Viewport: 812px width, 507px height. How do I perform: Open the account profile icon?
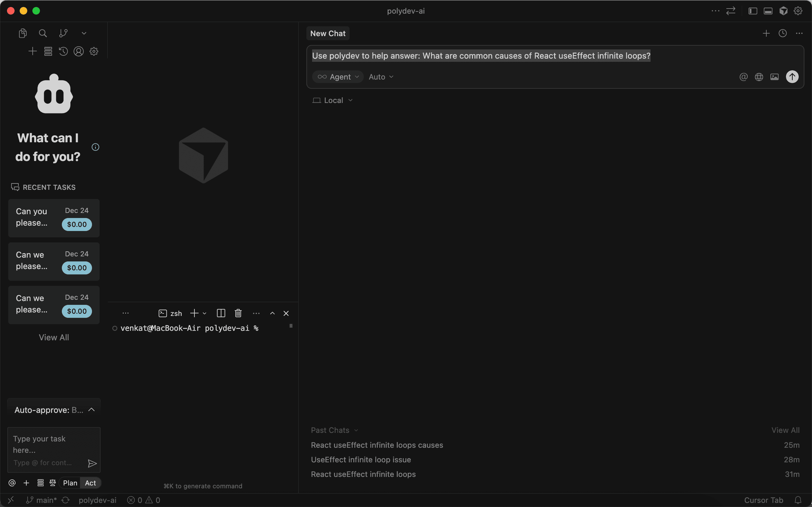point(78,51)
